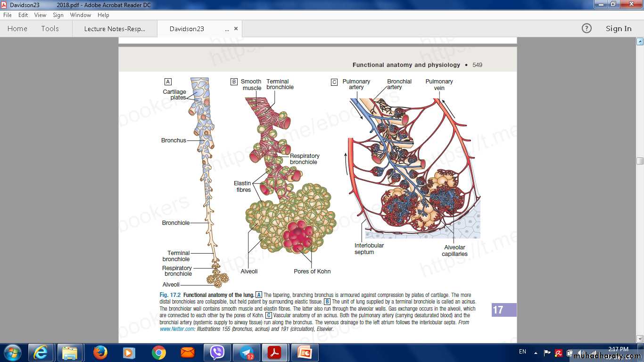Click the Adobe Acrobat taskbar icon
The width and height of the screenshot is (644, 362).
tap(275, 353)
